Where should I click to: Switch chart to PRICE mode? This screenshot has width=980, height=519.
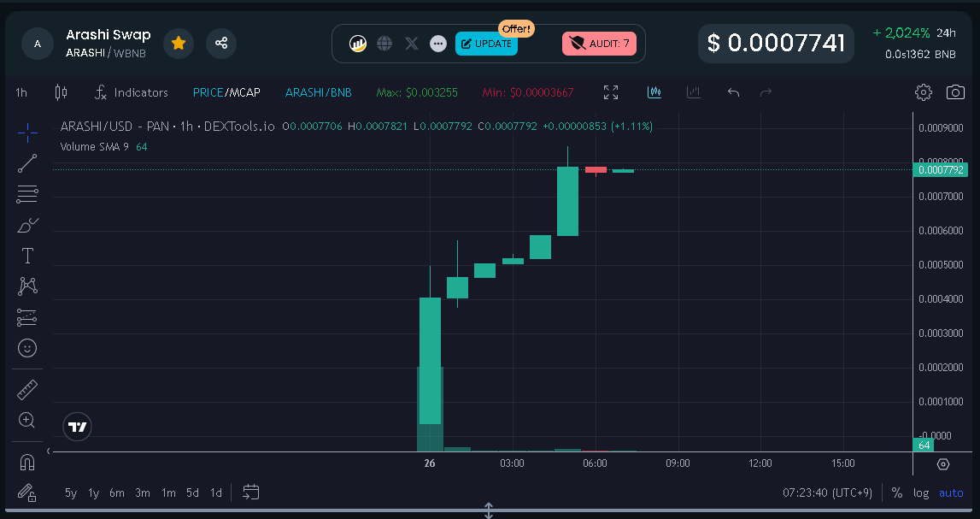(208, 92)
